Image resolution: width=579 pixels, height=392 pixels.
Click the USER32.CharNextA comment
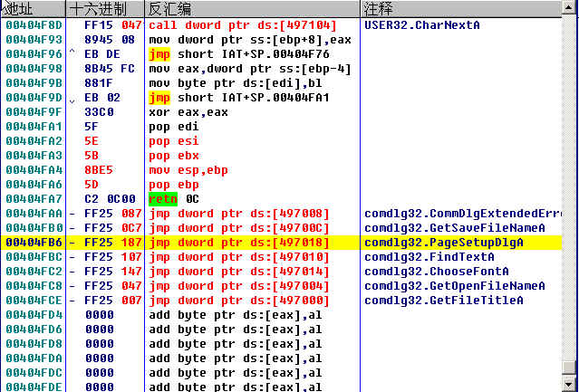click(421, 25)
